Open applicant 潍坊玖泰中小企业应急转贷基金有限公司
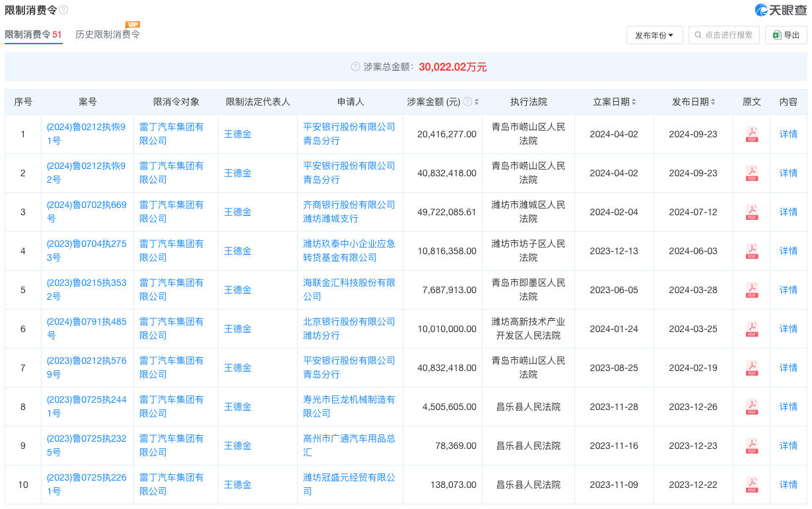The image size is (812, 509). 349,251
